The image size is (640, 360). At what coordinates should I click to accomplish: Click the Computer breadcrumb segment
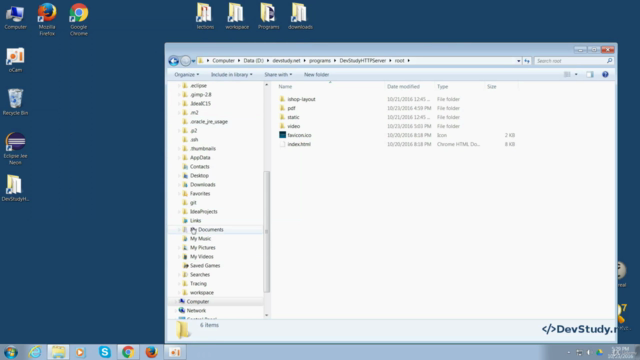point(223,60)
